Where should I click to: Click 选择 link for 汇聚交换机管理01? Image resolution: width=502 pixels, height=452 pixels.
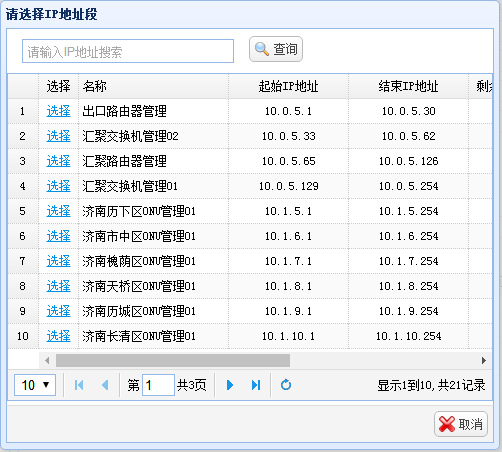coord(58,186)
